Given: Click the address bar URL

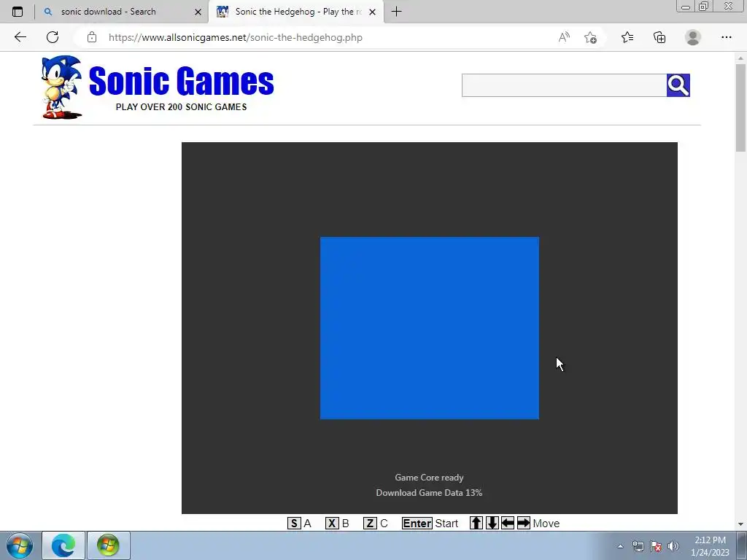Looking at the screenshot, I should tap(236, 38).
